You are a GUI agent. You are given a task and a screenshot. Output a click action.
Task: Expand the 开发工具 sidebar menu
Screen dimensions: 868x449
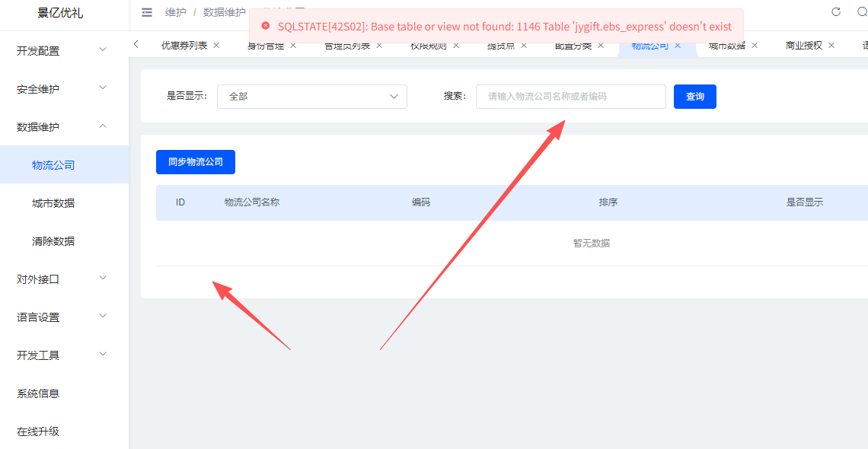point(64,355)
